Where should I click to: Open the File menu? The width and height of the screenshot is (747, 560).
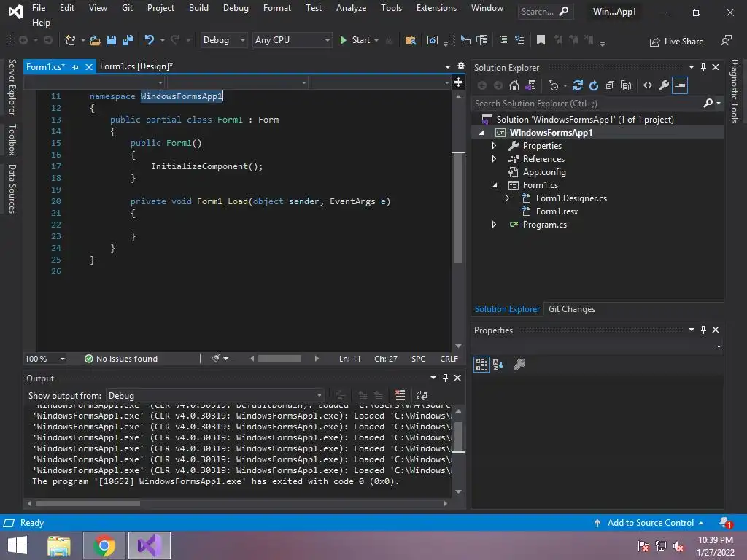tap(39, 8)
